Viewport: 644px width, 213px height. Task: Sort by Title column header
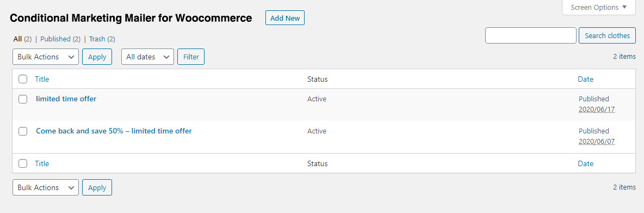click(42, 79)
